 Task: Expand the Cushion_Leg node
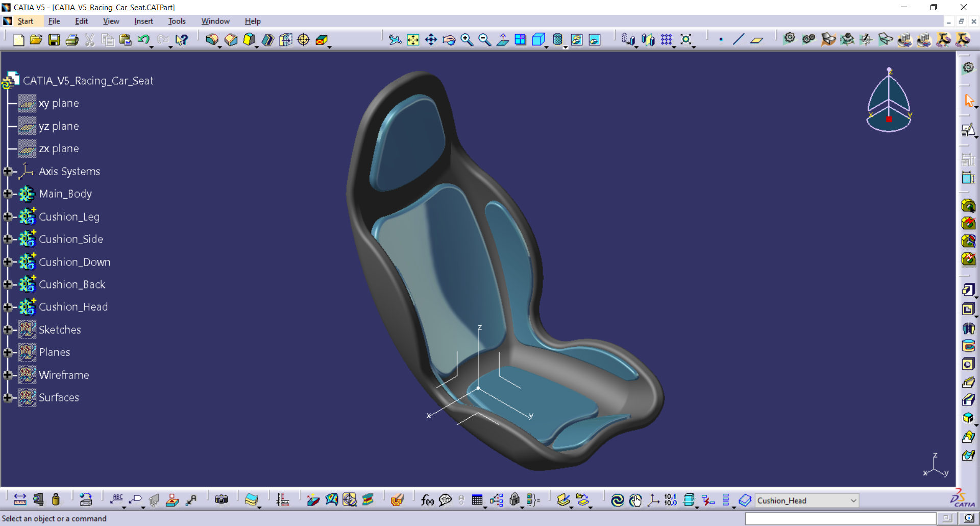(x=8, y=217)
